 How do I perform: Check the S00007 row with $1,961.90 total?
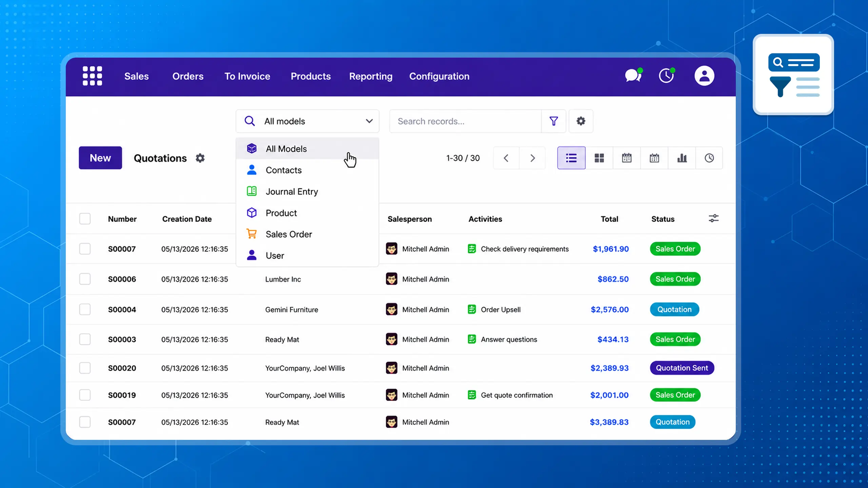click(x=85, y=249)
